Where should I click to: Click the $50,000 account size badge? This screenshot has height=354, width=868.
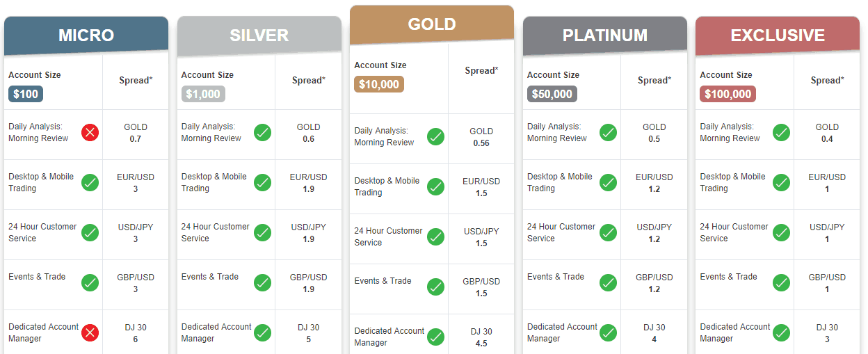tap(552, 94)
